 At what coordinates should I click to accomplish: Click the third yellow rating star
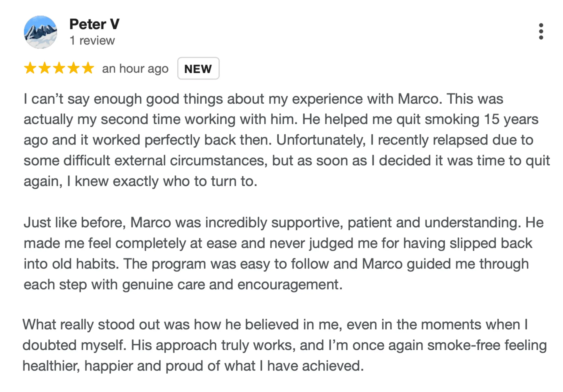click(59, 68)
